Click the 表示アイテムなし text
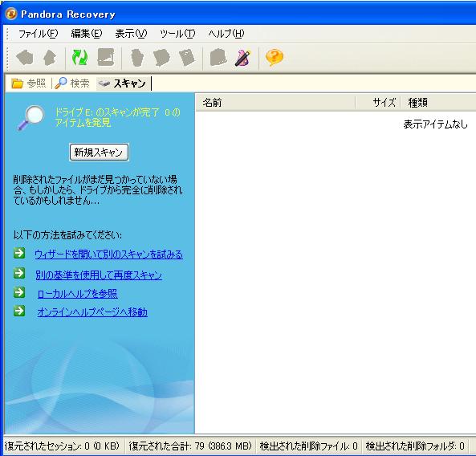Viewport: 476px width, 456px height. pyautogui.click(x=435, y=124)
